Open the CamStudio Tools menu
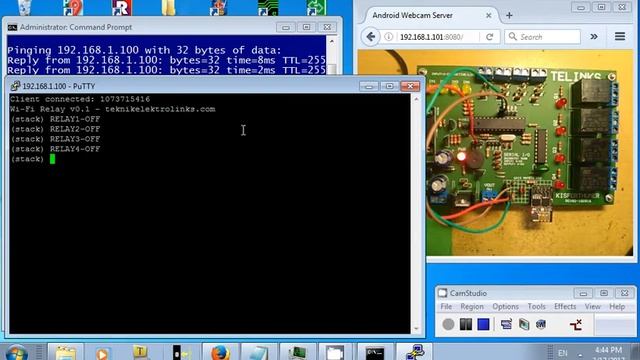The height and width of the screenshot is (360, 640). tap(536, 307)
